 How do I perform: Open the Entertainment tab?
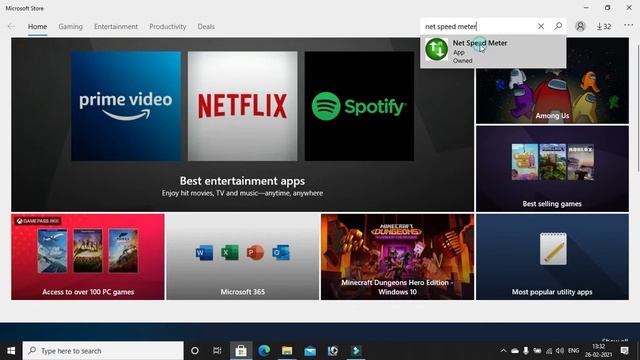click(x=116, y=27)
